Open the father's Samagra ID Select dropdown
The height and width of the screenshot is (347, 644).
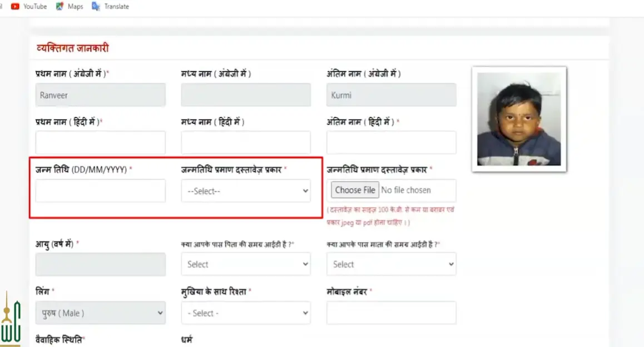(246, 264)
